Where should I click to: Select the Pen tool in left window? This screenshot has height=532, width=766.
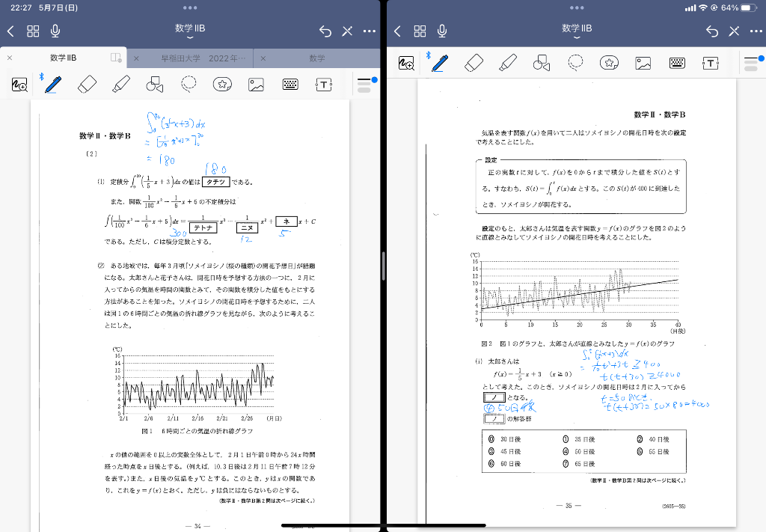coord(52,85)
